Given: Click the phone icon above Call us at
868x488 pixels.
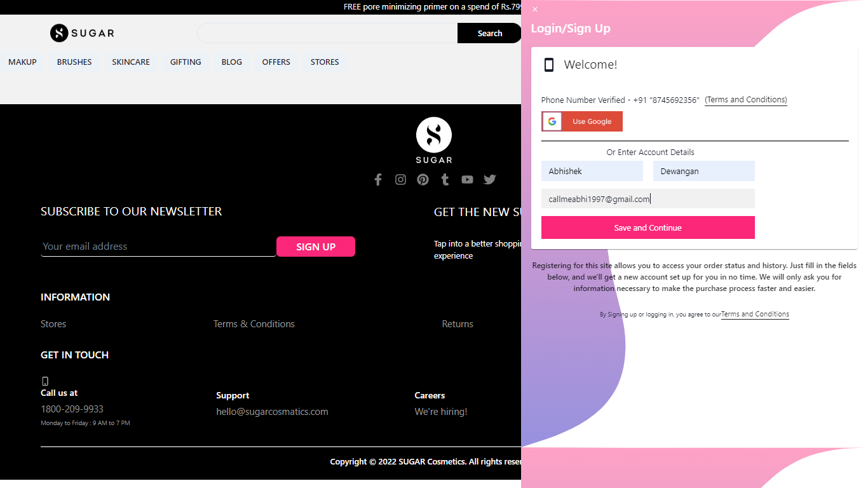Looking at the screenshot, I should [x=45, y=381].
